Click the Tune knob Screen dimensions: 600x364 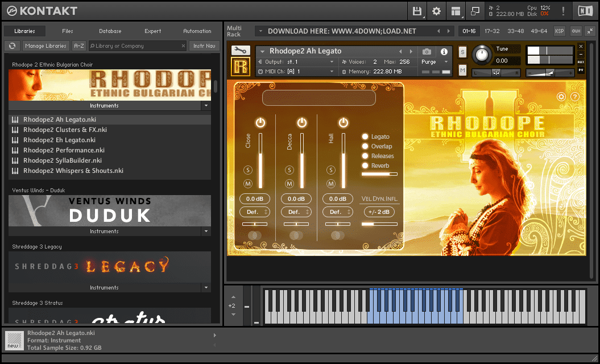481,55
